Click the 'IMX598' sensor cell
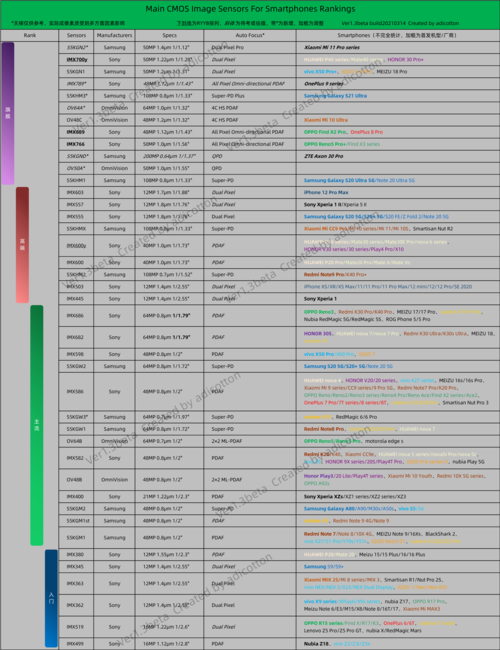The width and height of the screenshot is (500, 650). (x=75, y=354)
